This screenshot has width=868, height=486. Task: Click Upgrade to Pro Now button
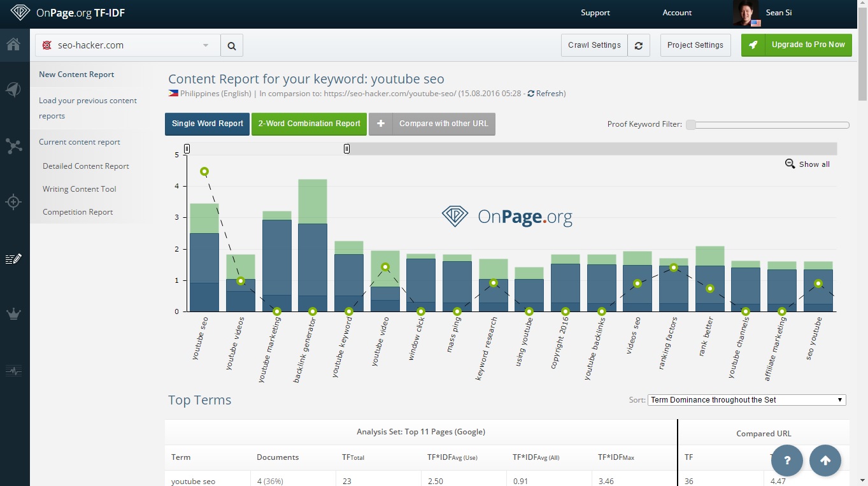pyautogui.click(x=796, y=45)
